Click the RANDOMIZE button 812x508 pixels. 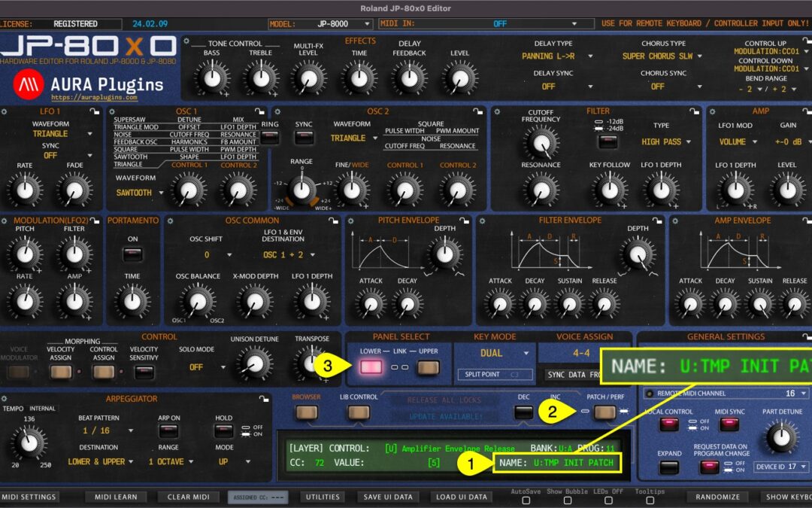tap(717, 497)
